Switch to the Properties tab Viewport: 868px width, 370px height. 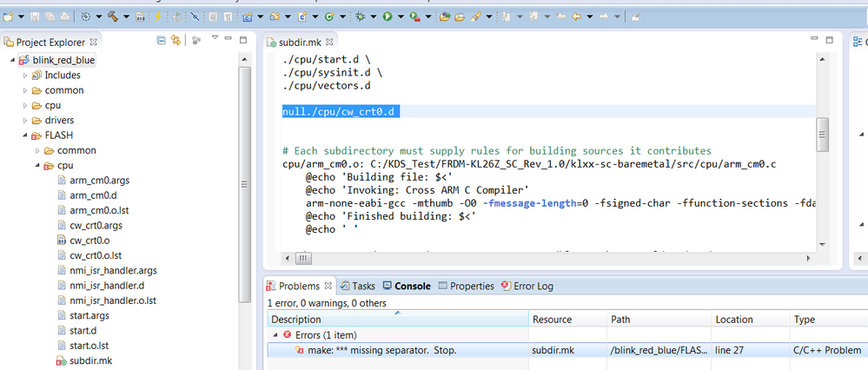tap(466, 286)
